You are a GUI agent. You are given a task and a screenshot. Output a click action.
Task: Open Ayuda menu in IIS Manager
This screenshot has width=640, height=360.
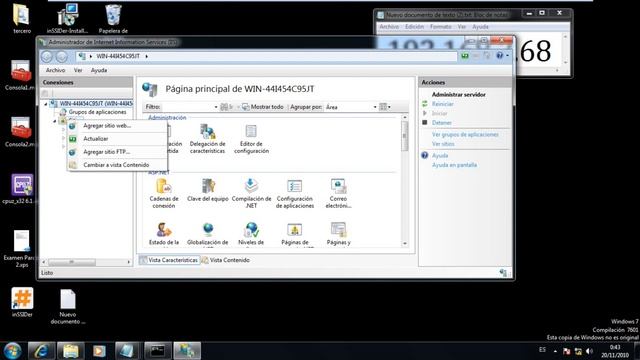tap(99, 70)
